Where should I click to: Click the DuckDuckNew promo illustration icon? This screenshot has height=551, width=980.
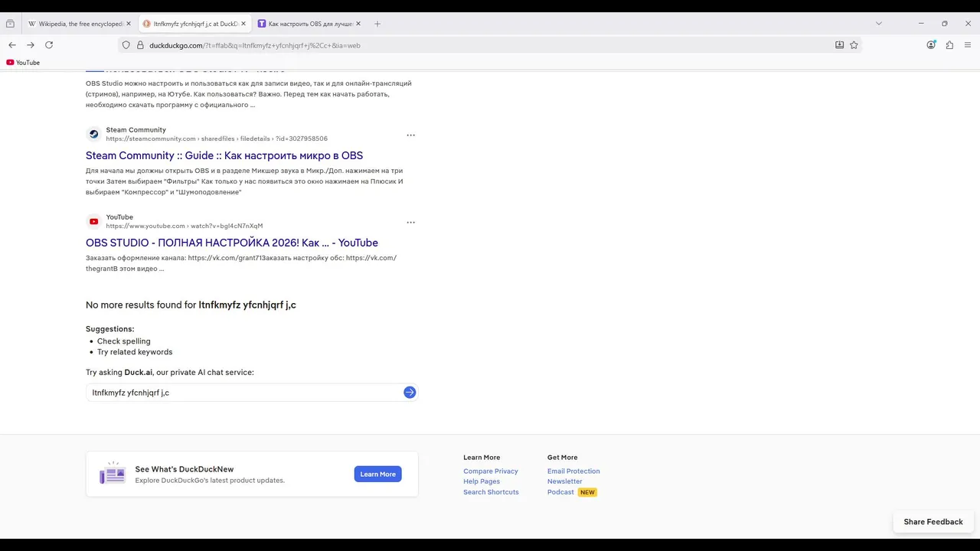(113, 474)
